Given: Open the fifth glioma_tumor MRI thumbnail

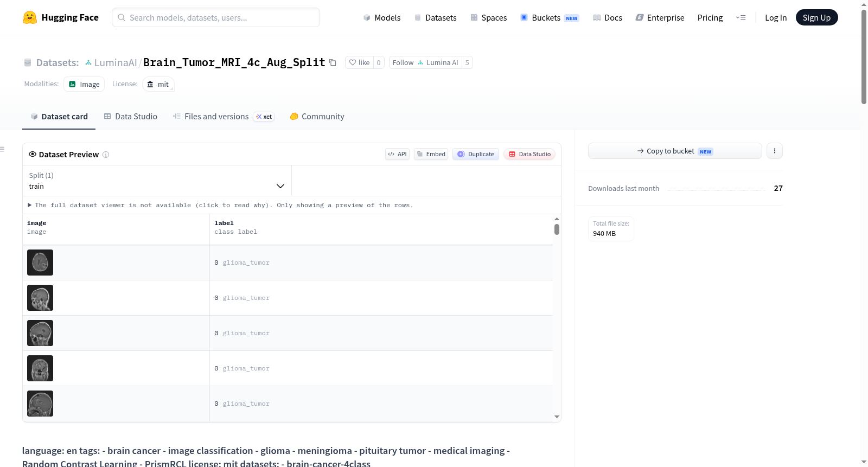Looking at the screenshot, I should point(40,404).
